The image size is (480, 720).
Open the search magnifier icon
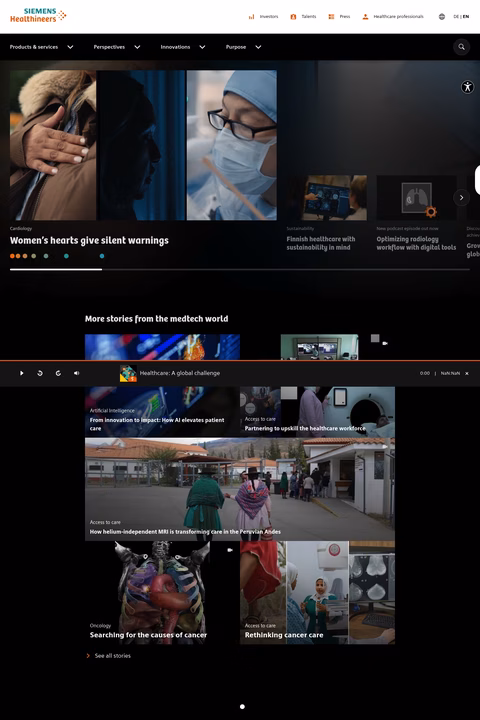click(462, 47)
